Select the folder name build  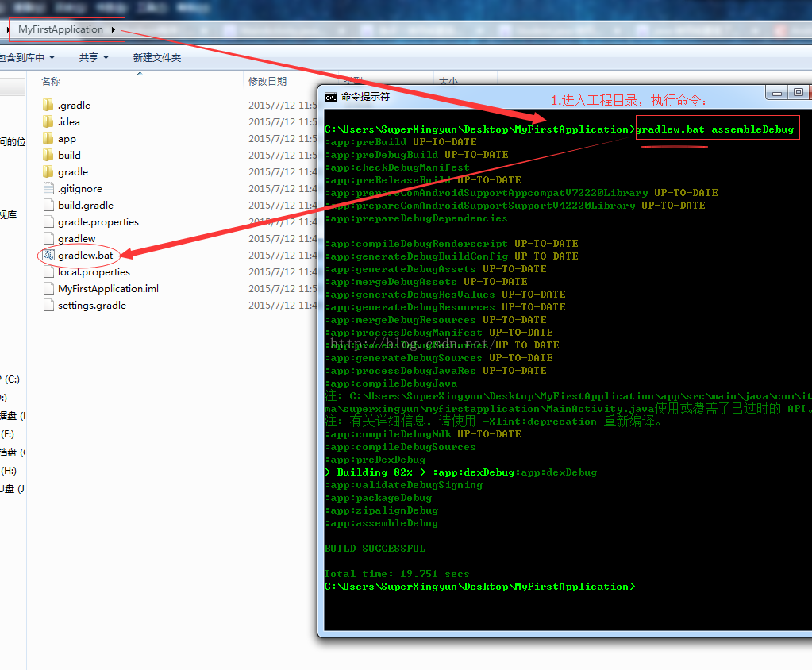tap(69, 155)
